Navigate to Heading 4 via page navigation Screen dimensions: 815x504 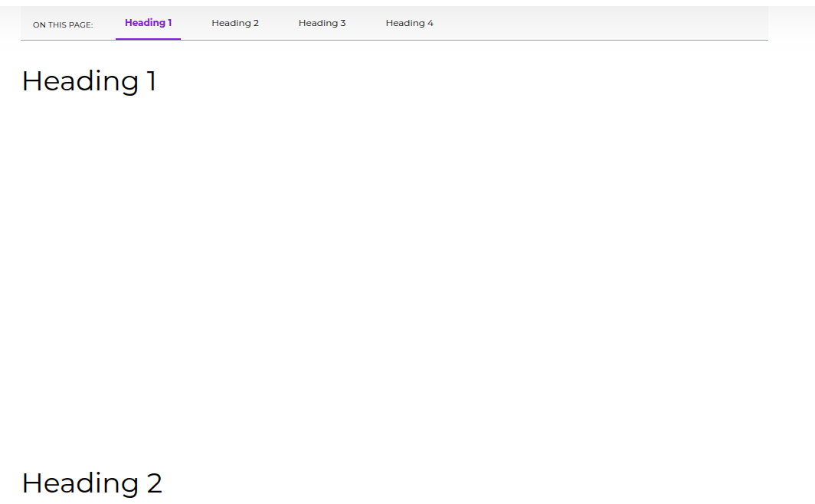tap(409, 23)
